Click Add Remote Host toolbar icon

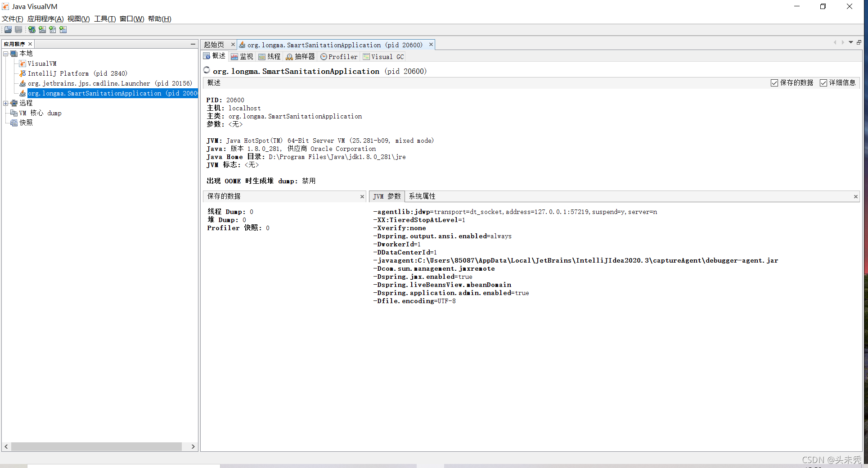pos(32,30)
